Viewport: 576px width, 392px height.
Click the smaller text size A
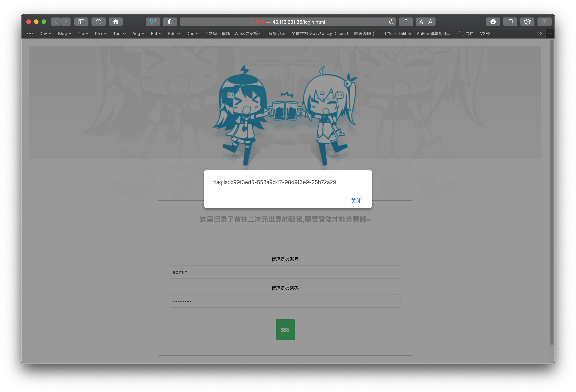[421, 22]
